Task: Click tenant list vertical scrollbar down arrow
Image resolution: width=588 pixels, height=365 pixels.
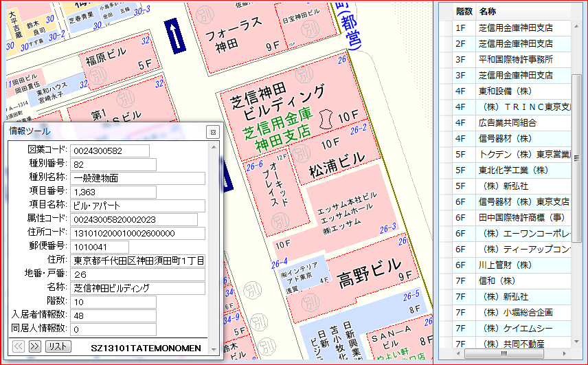Action: tap(576, 342)
